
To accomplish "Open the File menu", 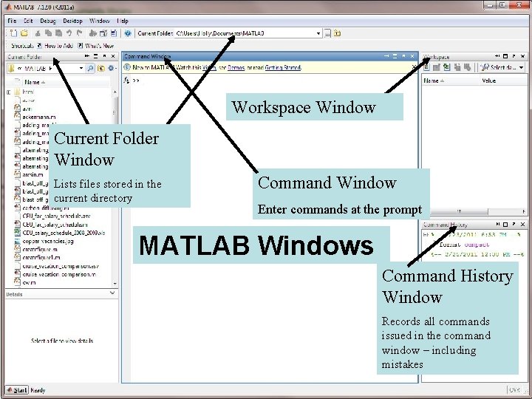I will tap(12, 21).
